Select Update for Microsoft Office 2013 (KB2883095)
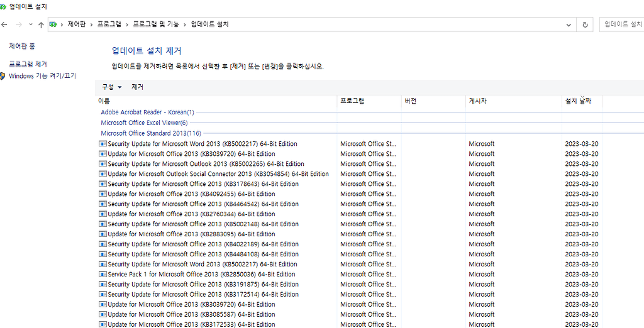 tap(191, 234)
